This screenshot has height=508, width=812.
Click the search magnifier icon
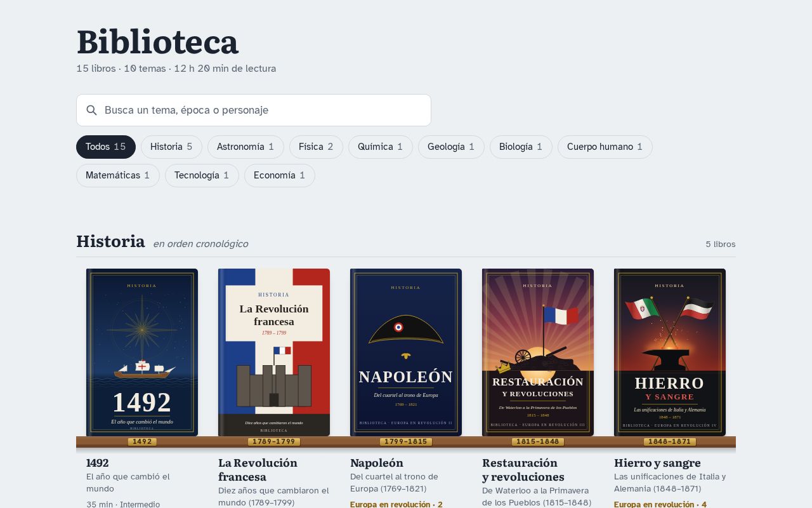point(91,110)
